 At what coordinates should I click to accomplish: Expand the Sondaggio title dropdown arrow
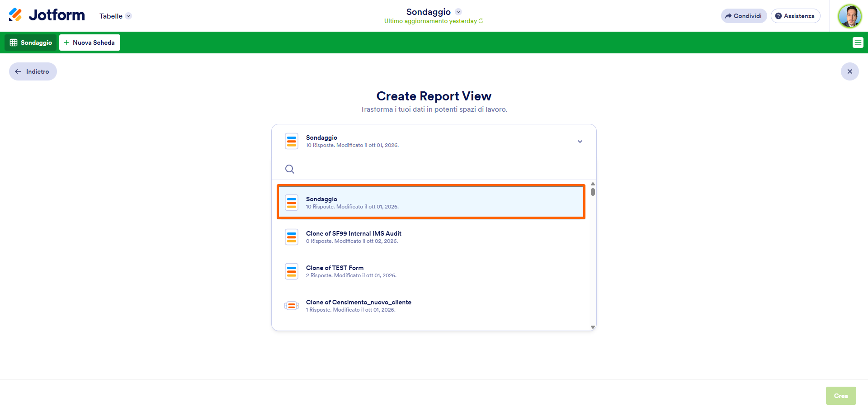pyautogui.click(x=458, y=12)
